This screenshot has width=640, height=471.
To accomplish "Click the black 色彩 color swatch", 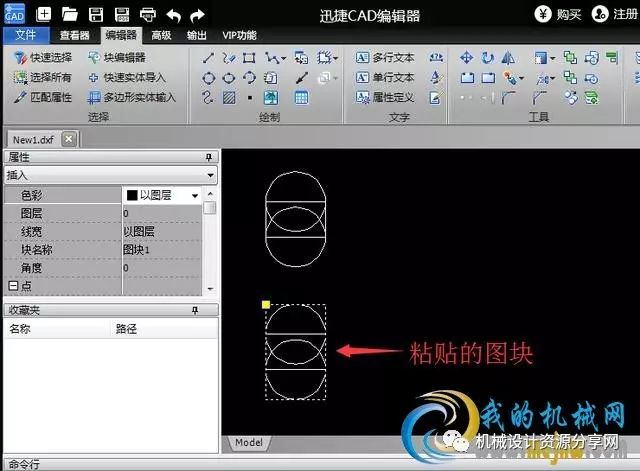I will (131, 195).
